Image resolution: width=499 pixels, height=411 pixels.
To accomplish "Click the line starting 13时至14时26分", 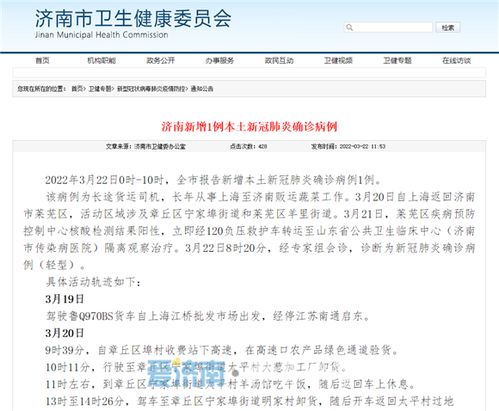I will [x=249, y=401].
